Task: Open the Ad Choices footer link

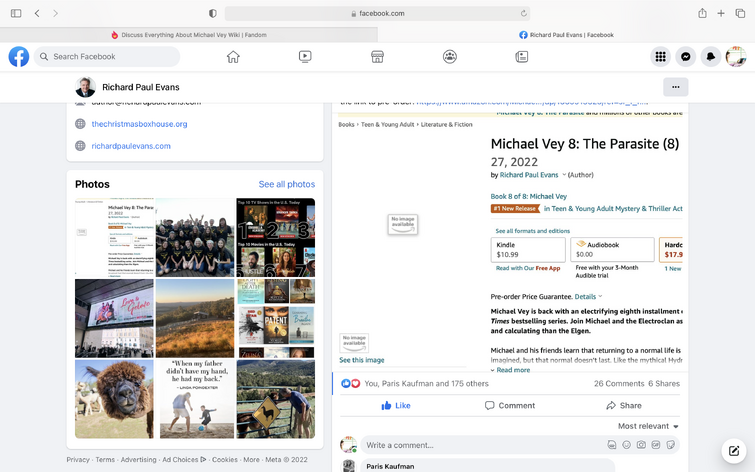Action: [x=184, y=459]
